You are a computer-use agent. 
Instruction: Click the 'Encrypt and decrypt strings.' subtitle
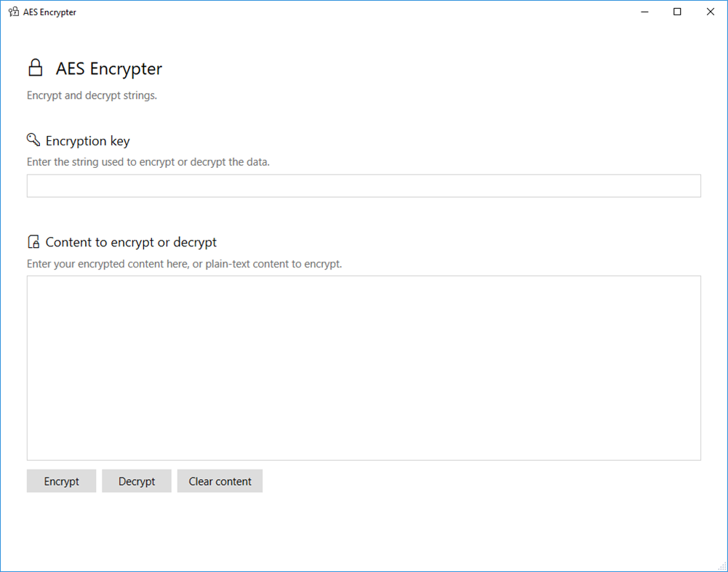point(92,95)
